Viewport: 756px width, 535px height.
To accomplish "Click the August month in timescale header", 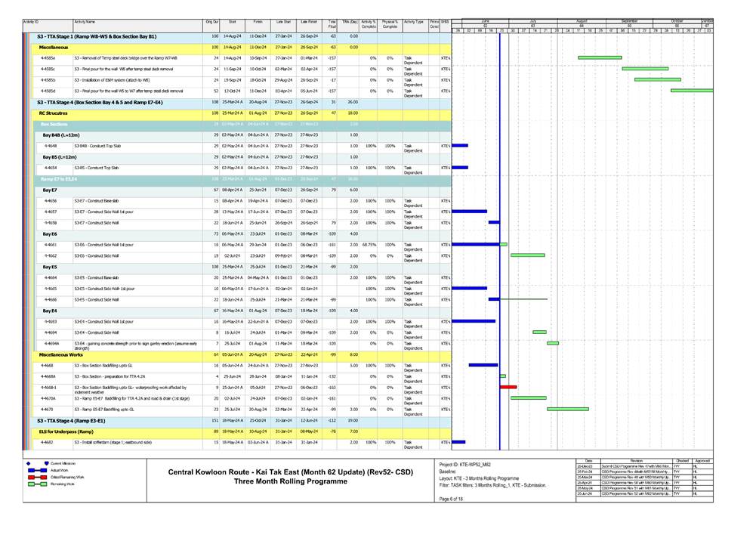I will (x=581, y=21).
